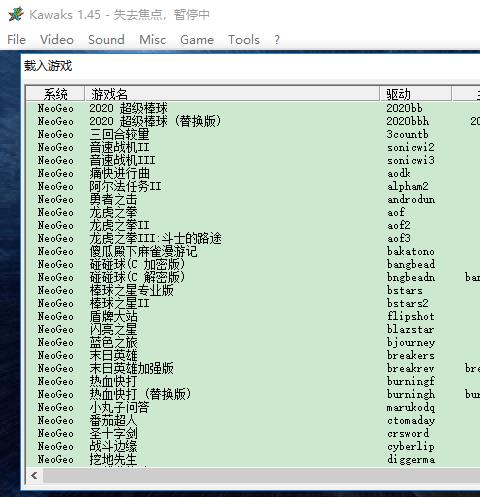Click the bjourney driver cell
Image resolution: width=480 pixels, height=497 pixels.
[411, 342]
